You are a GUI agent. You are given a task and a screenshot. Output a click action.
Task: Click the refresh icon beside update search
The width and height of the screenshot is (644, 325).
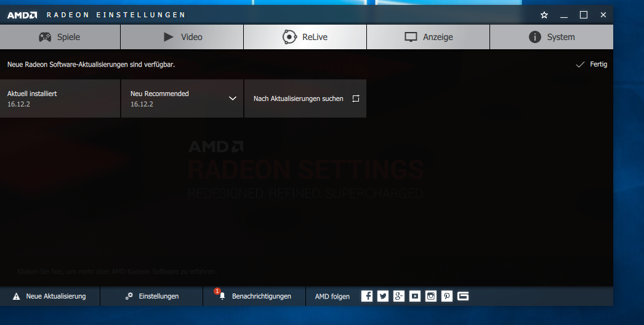(x=356, y=98)
